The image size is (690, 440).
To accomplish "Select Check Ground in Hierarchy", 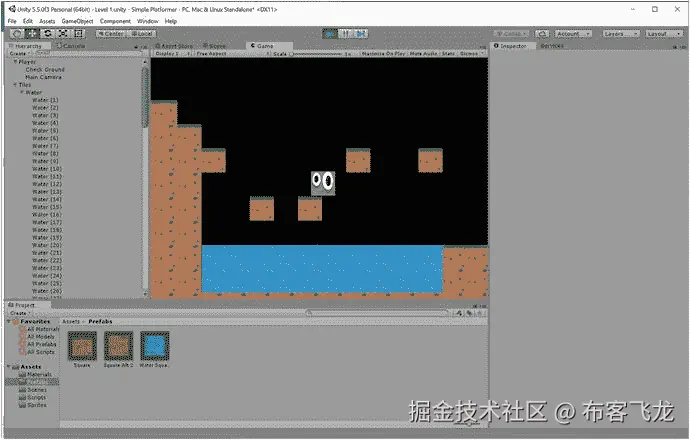I will tap(45, 70).
